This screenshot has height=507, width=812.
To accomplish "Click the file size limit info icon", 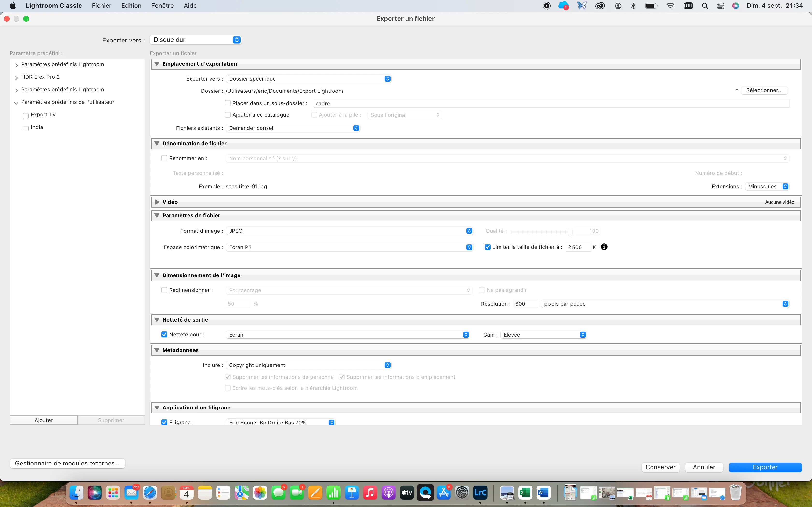I will [x=604, y=247].
